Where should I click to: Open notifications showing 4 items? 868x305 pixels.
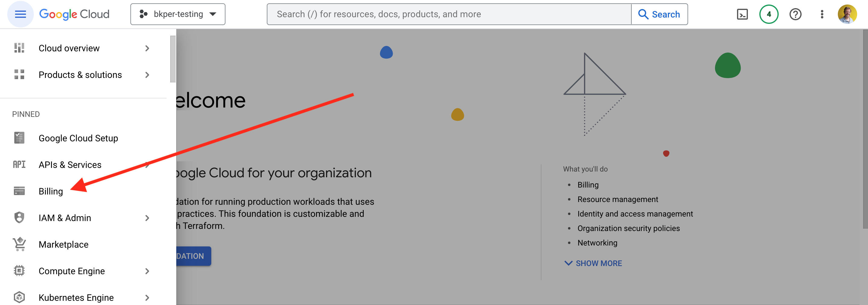[768, 14]
